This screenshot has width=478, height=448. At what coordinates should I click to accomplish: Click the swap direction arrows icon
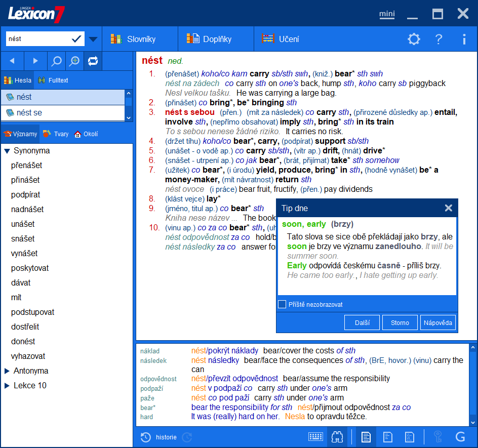93,61
